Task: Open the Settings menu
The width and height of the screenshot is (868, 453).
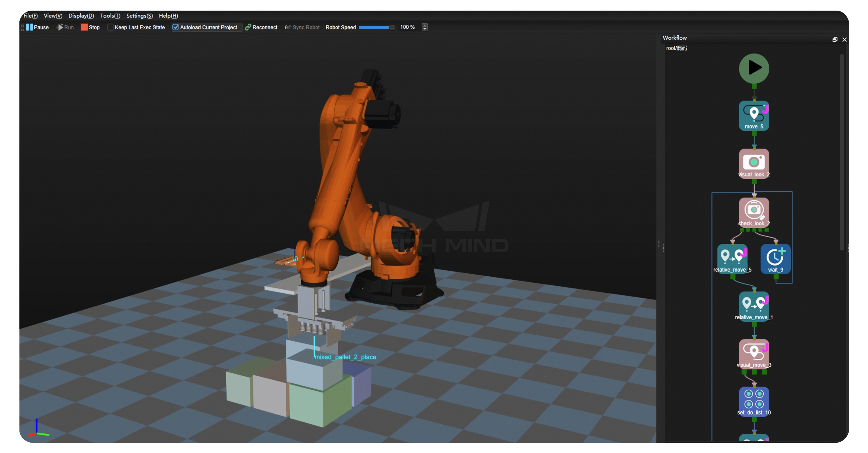Action: [x=139, y=16]
